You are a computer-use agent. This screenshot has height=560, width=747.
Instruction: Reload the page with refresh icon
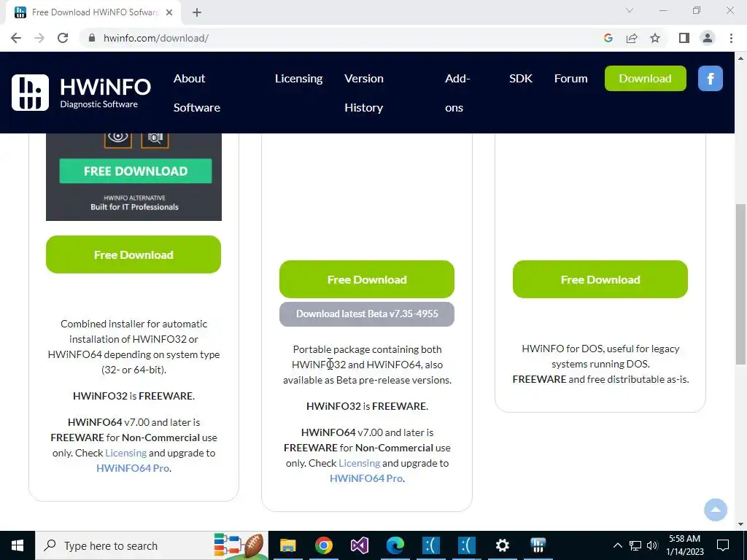point(63,38)
